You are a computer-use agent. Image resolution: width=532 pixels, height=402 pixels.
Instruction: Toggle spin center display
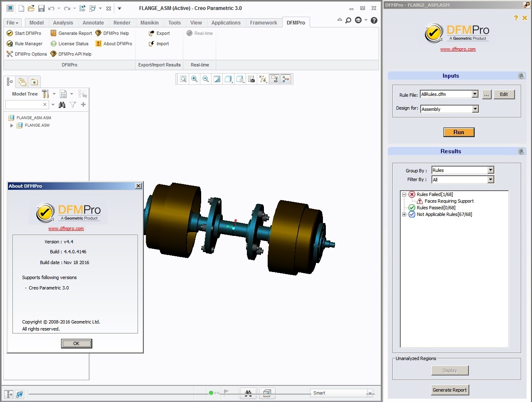coord(286,79)
